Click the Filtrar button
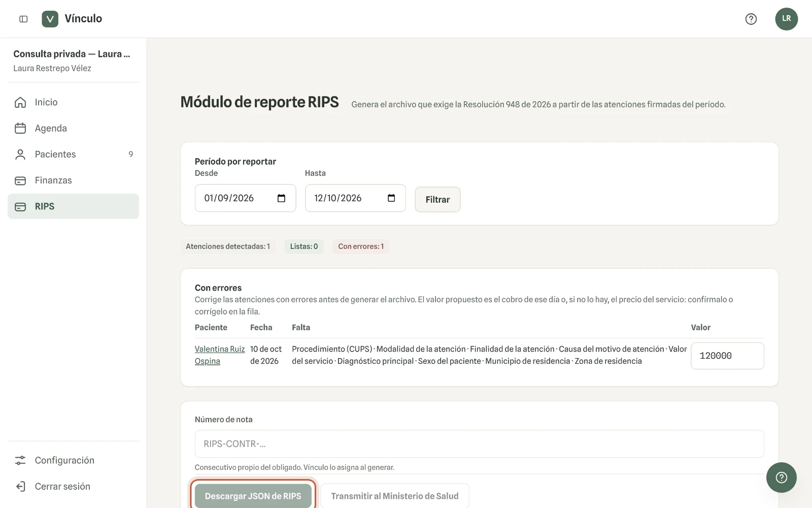The image size is (812, 508). point(437,200)
